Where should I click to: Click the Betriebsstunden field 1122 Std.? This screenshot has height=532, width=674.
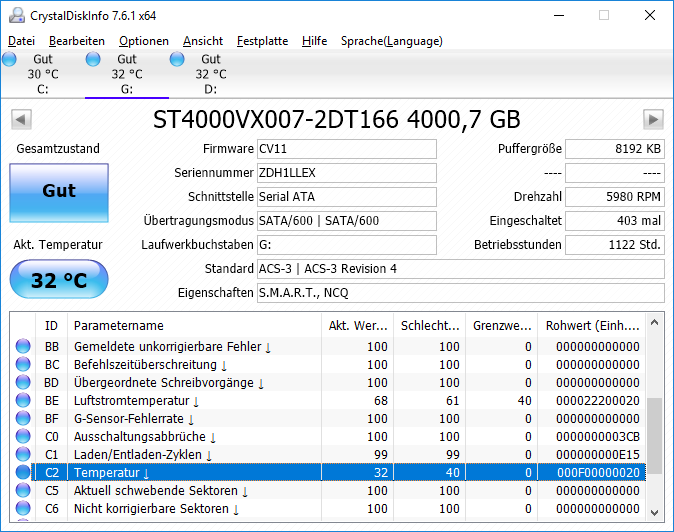[x=615, y=245]
